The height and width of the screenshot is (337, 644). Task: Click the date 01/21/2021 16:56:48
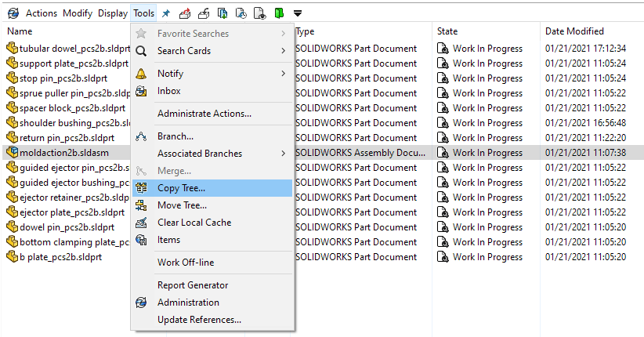[x=585, y=123]
